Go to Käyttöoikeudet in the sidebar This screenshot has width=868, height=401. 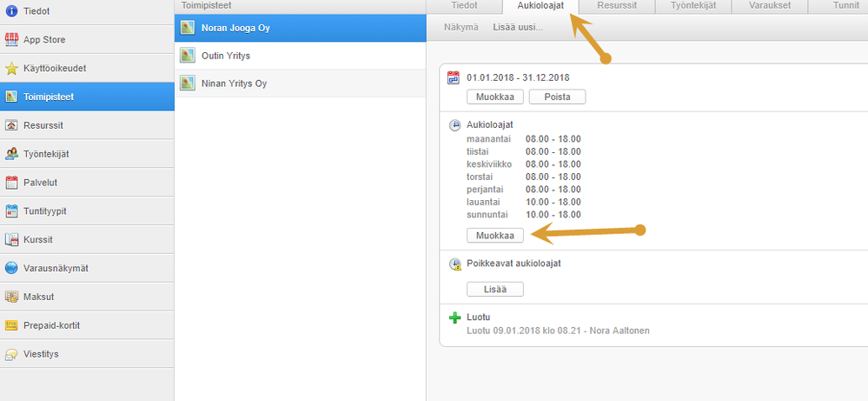pos(87,68)
